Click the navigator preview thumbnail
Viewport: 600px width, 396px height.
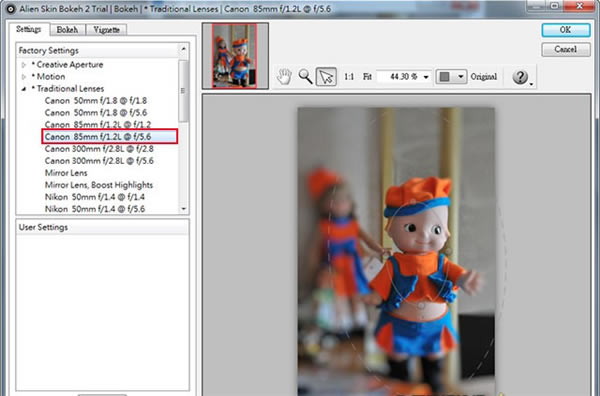(x=235, y=56)
